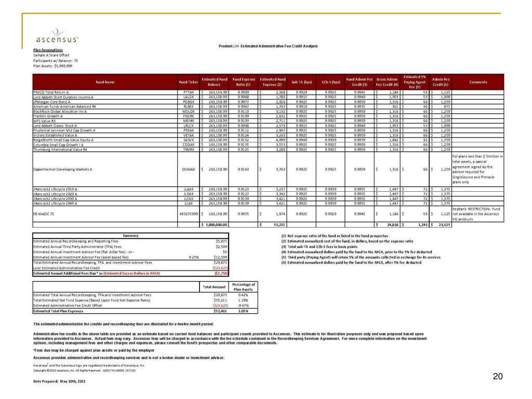Click the '24,868' gross admin total cell
This screenshot has height=399, width=532.
pos(387,224)
